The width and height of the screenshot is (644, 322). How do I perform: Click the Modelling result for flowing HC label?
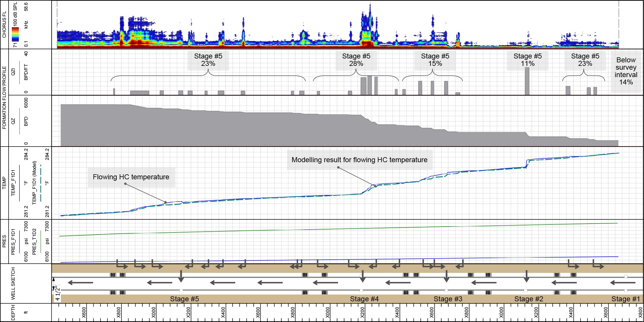click(x=359, y=160)
